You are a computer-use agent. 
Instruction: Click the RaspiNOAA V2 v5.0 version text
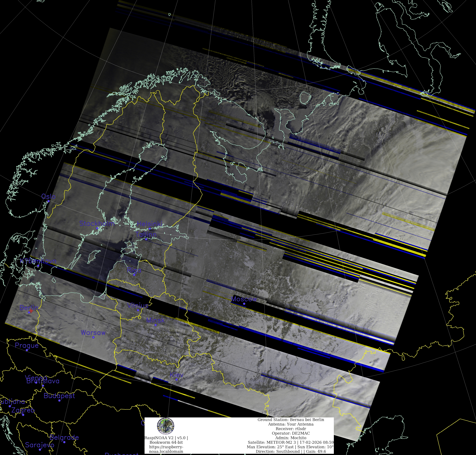(166, 438)
